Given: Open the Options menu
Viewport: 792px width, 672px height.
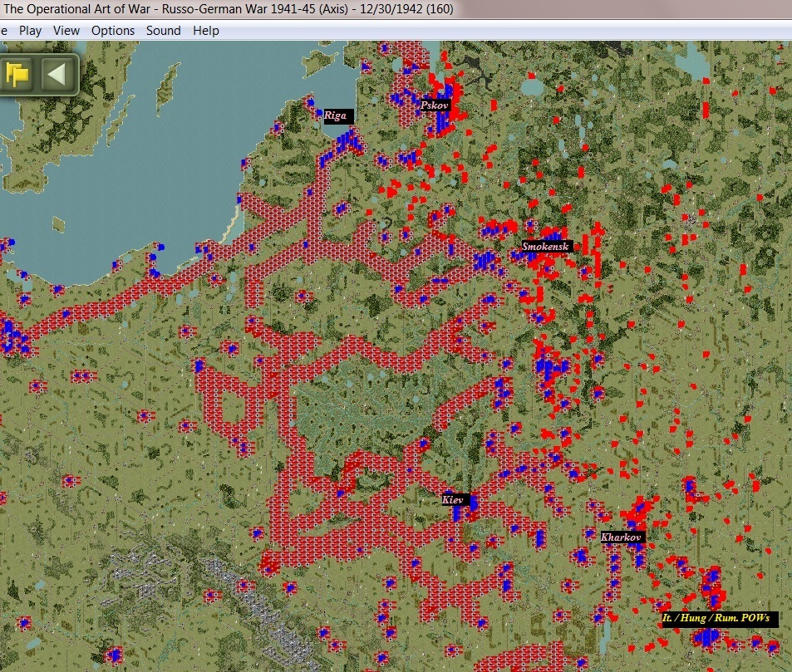Looking at the screenshot, I should click(x=113, y=31).
